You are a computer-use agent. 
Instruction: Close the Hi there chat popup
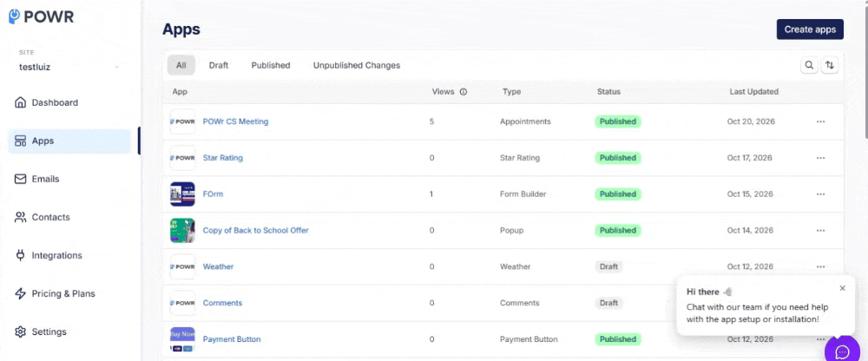coord(843,288)
